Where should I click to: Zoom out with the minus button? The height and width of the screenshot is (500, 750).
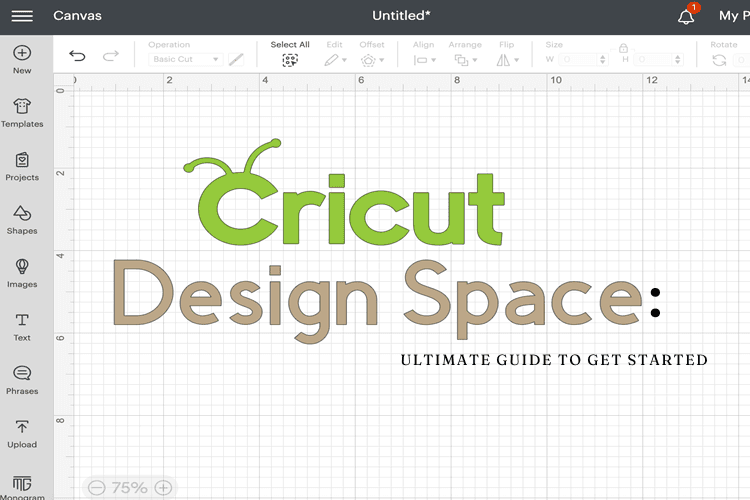pos(97,488)
